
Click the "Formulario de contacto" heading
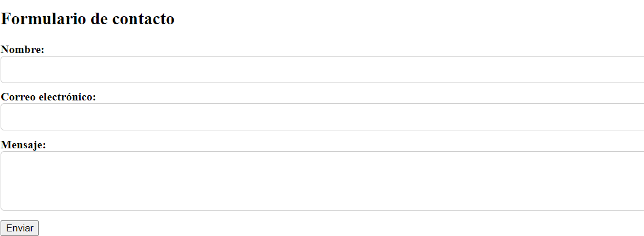click(x=88, y=19)
